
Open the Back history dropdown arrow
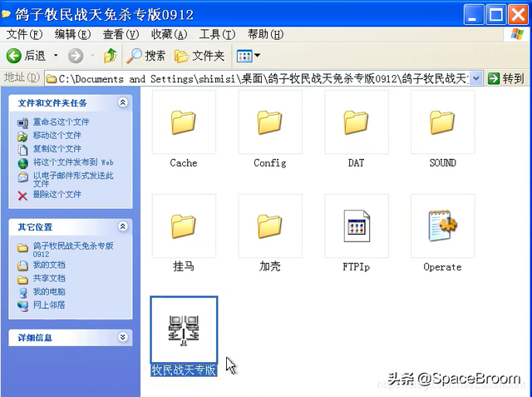tap(56, 56)
